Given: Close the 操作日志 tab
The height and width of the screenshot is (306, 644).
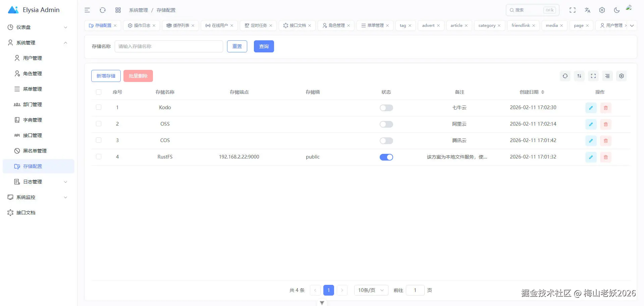Looking at the screenshot, I should tap(154, 26).
